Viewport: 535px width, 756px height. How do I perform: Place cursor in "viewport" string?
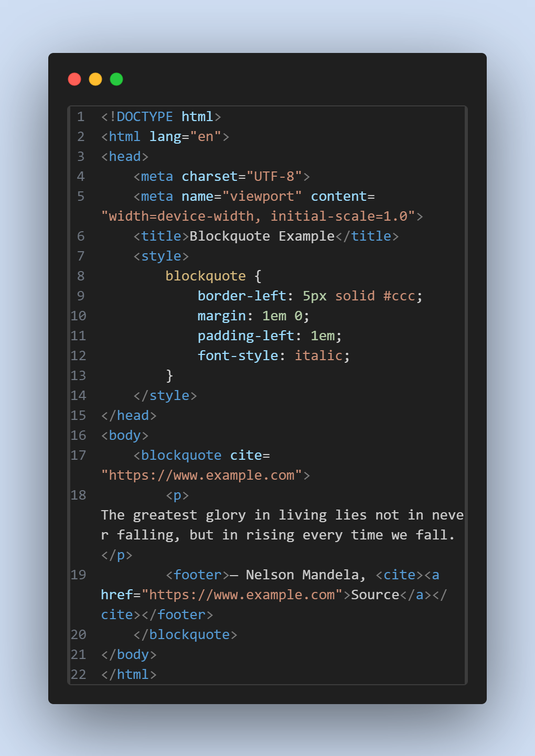coord(262,196)
